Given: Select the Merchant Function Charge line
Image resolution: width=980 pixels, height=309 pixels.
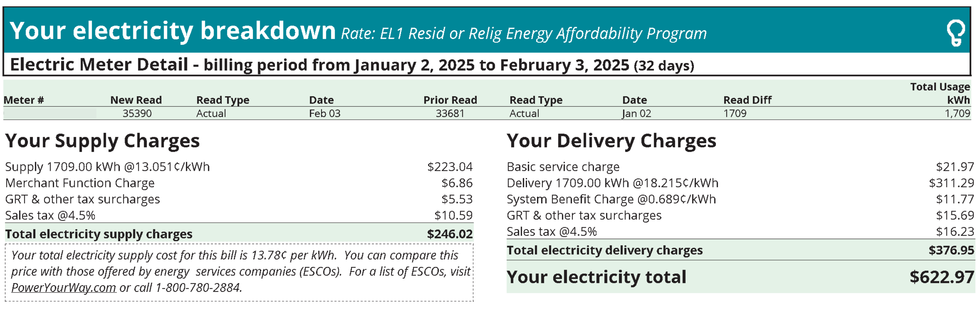Looking at the screenshot, I should [239, 183].
